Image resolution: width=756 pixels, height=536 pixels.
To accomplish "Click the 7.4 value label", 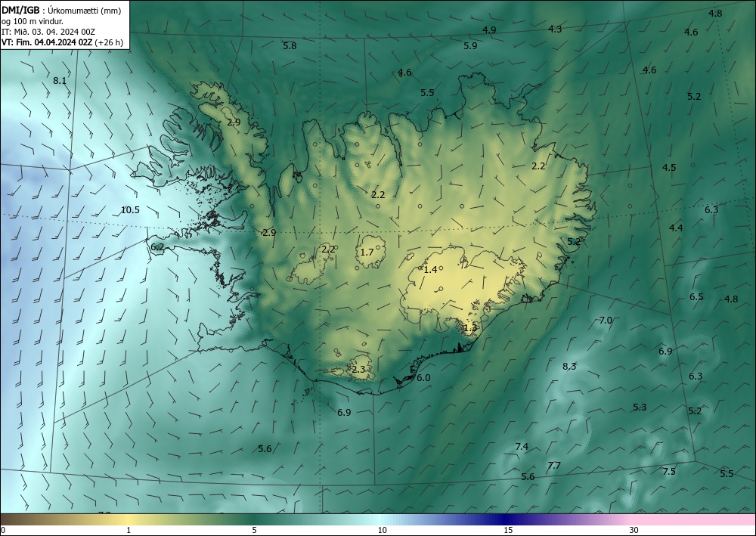I will pos(522,446).
